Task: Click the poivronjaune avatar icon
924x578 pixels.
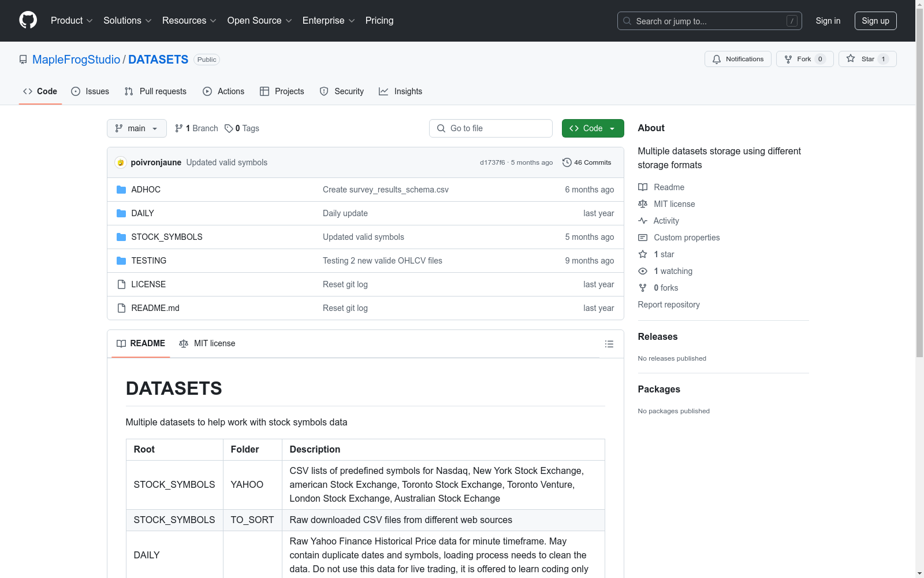Action: [x=121, y=162]
